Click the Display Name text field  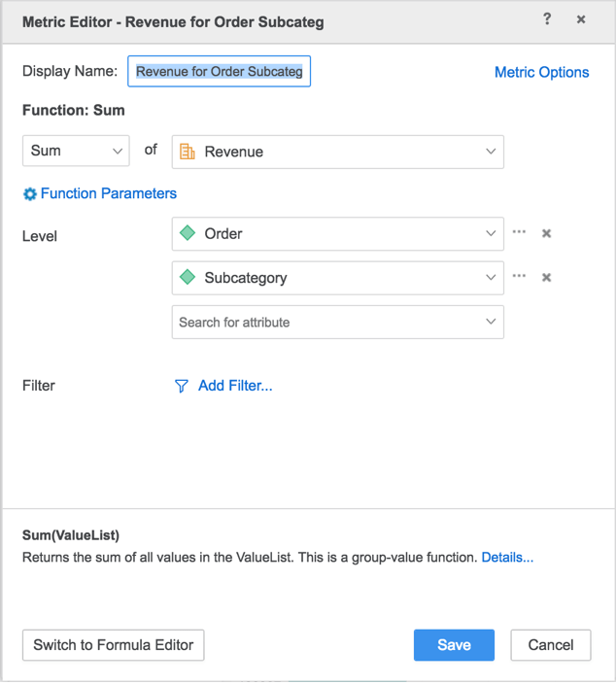(x=219, y=71)
